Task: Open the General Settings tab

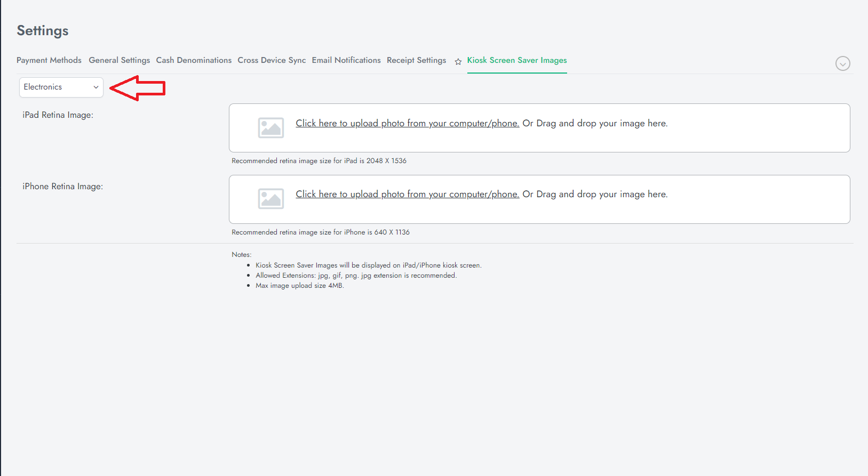Action: (119, 60)
